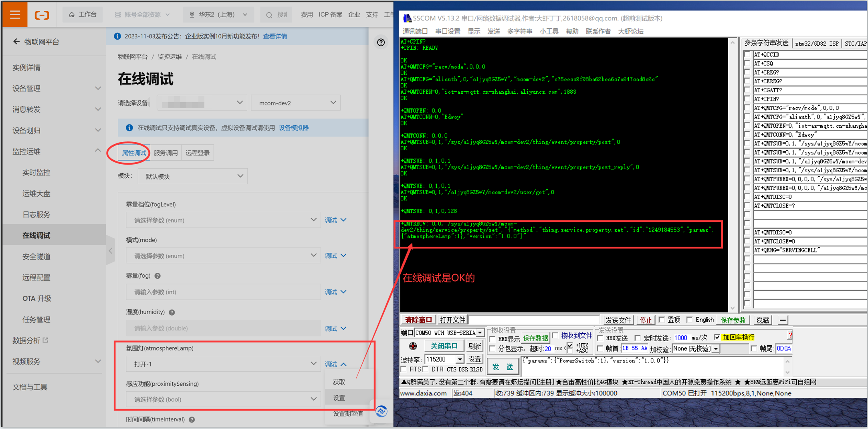Collapse sidebar with the left chevron handle
868x429 pixels.
[111, 250]
